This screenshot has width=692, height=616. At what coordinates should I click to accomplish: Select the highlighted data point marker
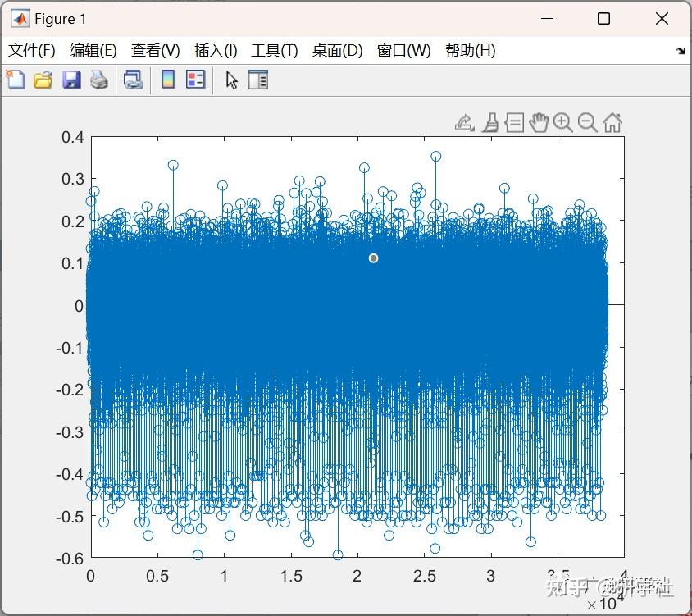tap(374, 258)
